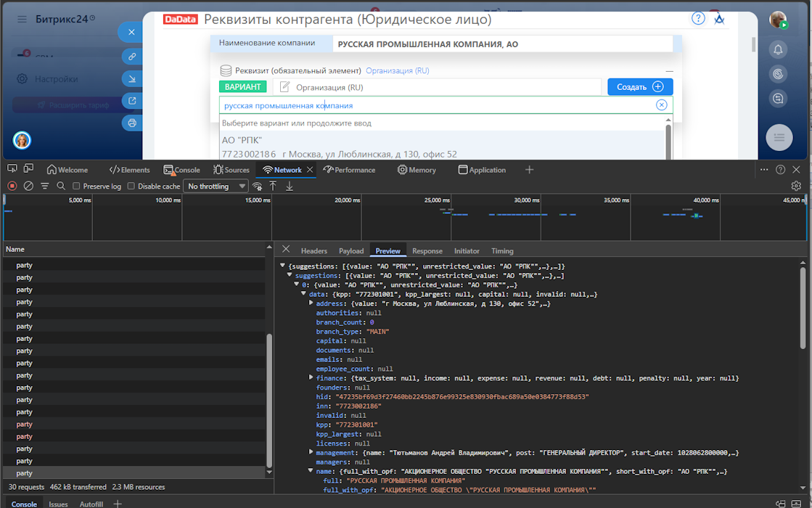Click the print icon in side panel
This screenshot has width=812, height=508.
[x=132, y=123]
